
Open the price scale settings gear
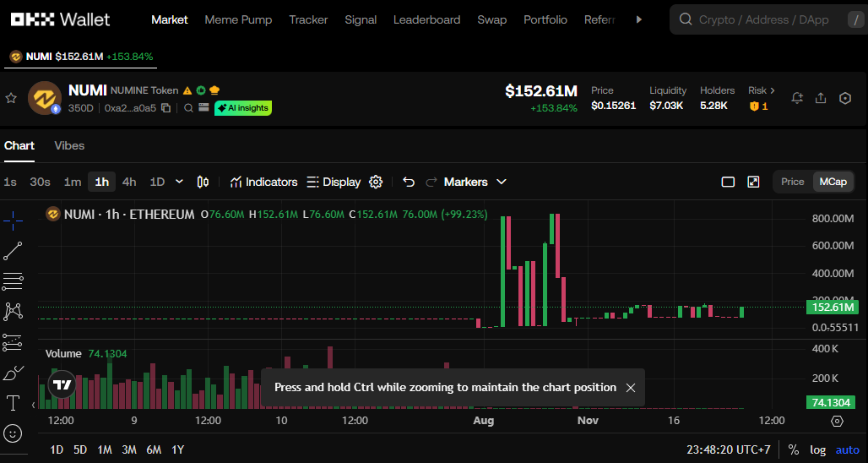(837, 422)
